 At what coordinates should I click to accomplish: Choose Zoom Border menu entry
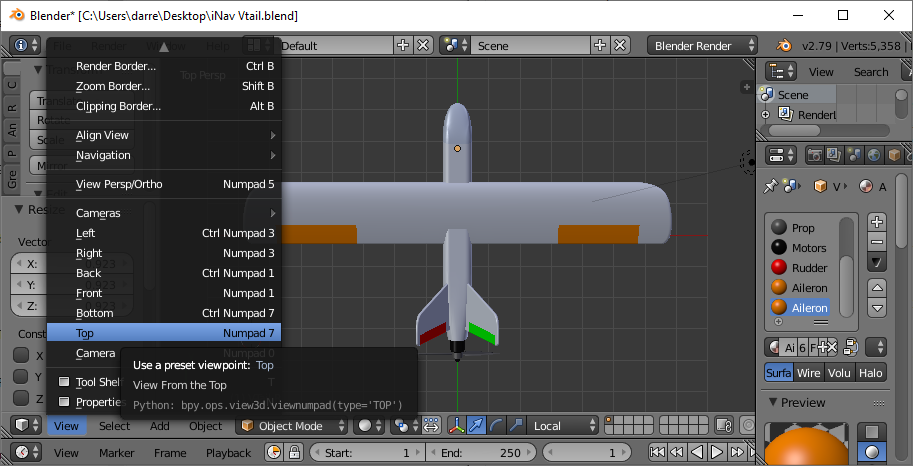164,86
